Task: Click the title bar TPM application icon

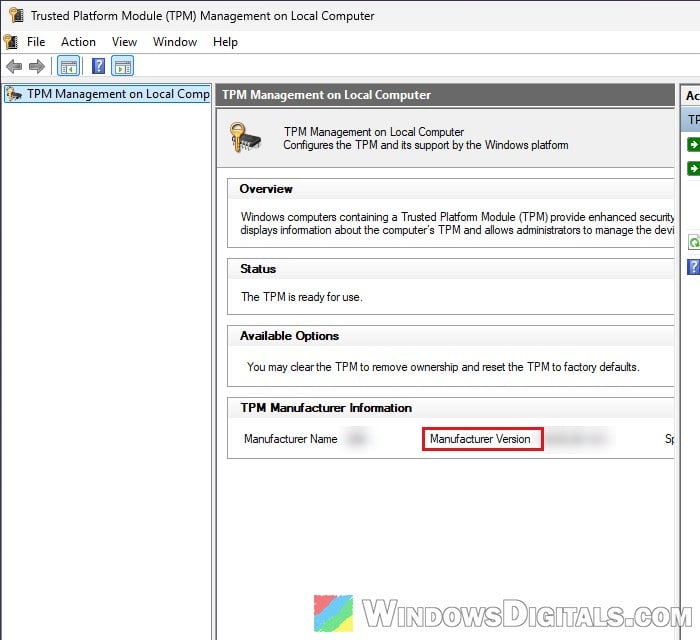Action: click(x=17, y=15)
